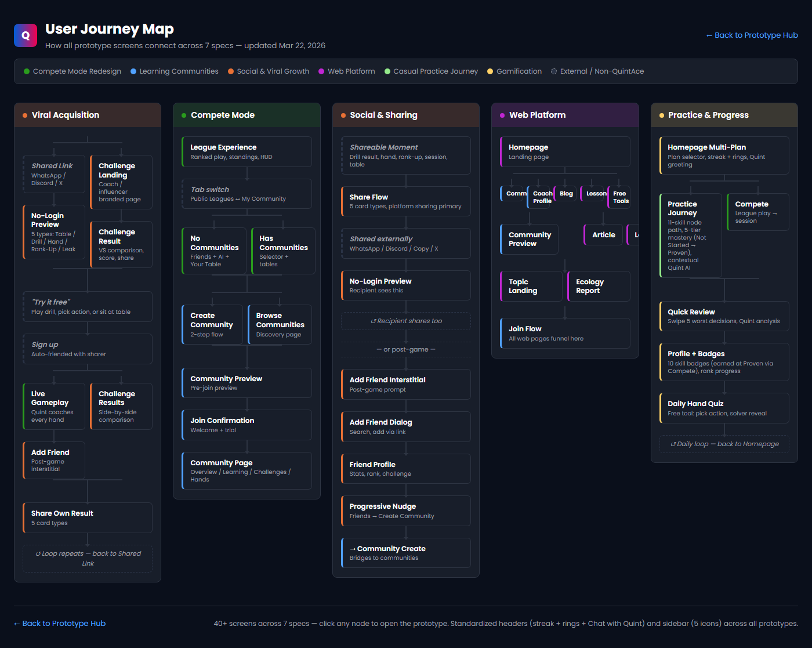Viewport: 812px width, 648px height.
Task: Click the loop icon in Loop repeats node
Action: tap(38, 553)
